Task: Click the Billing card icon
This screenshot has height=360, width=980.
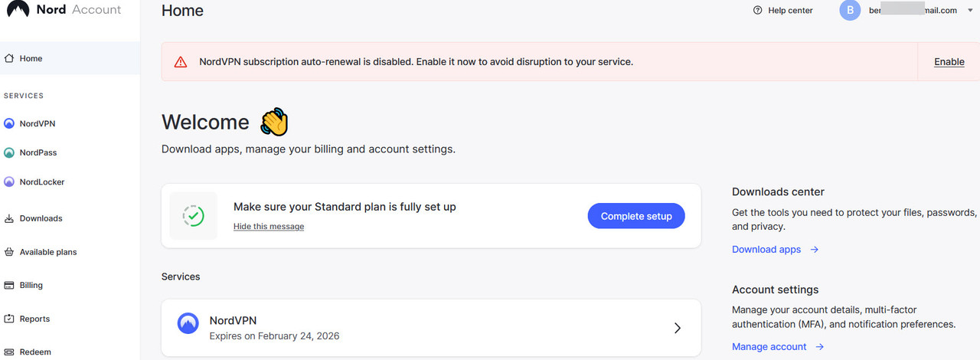Action: coord(9,286)
